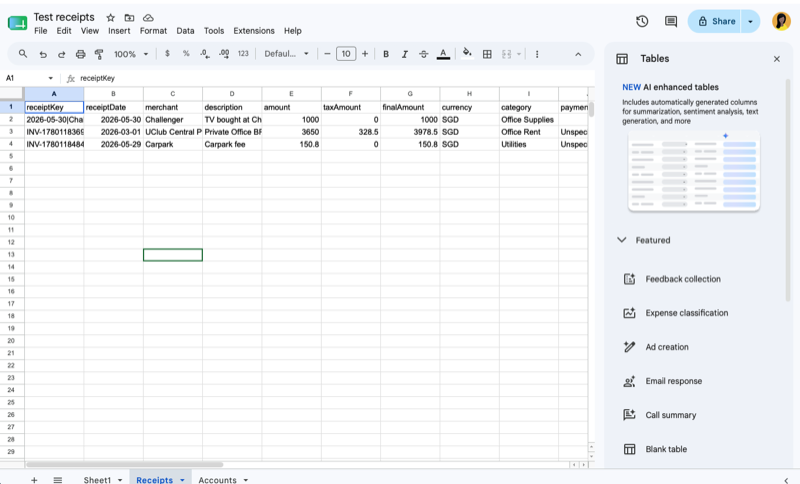Show the side panel arrow at bottom right
The image size is (800, 484).
(786, 480)
